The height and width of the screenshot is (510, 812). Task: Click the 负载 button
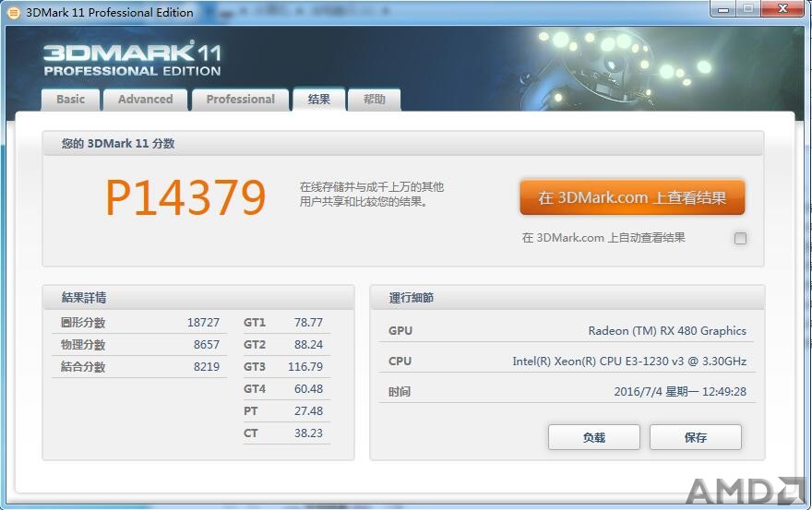pos(594,437)
